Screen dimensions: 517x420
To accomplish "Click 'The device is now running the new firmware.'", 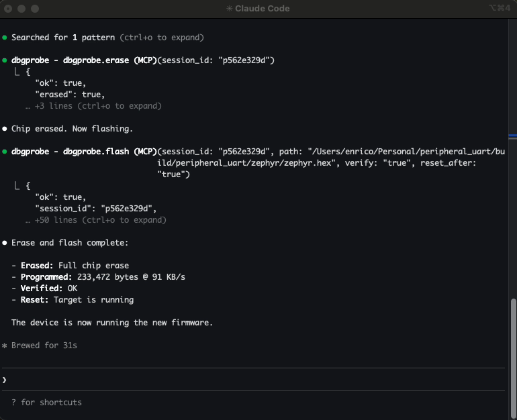I will pyautogui.click(x=112, y=323).
